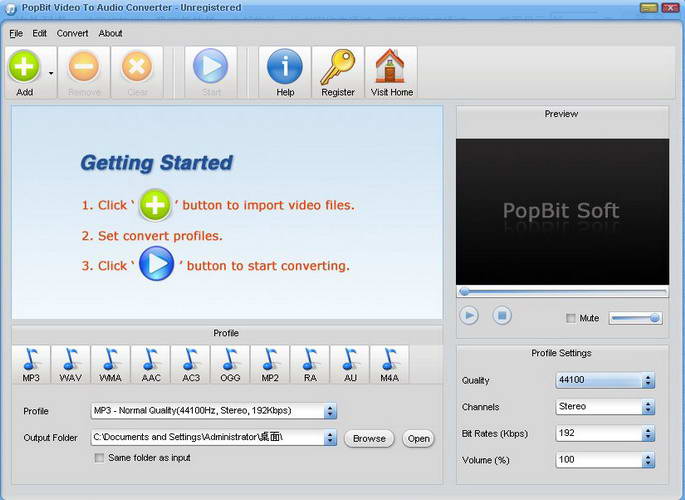Click the green Add files button
The width and height of the screenshot is (685, 500).
point(24,67)
